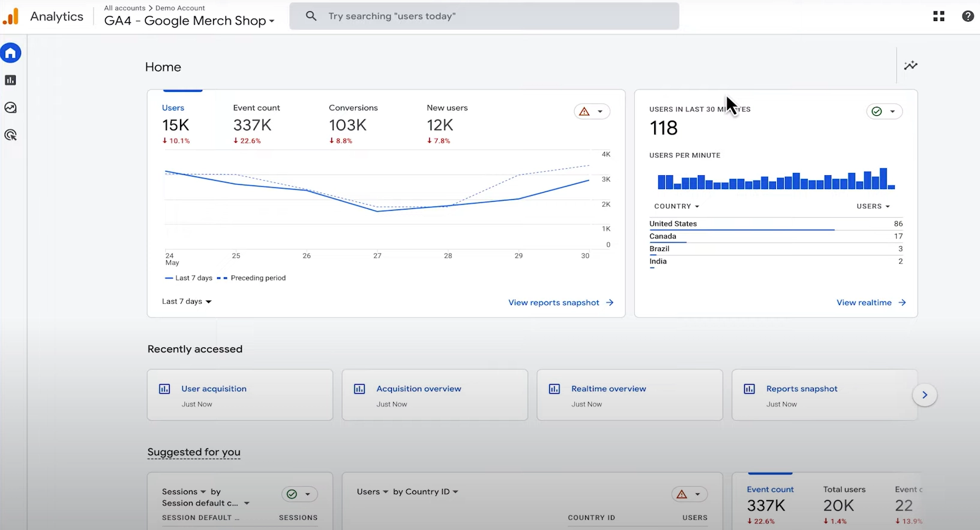Viewport: 980px width, 530px height.
Task: Expand the COUNTRY dimension dropdown
Action: tap(677, 206)
